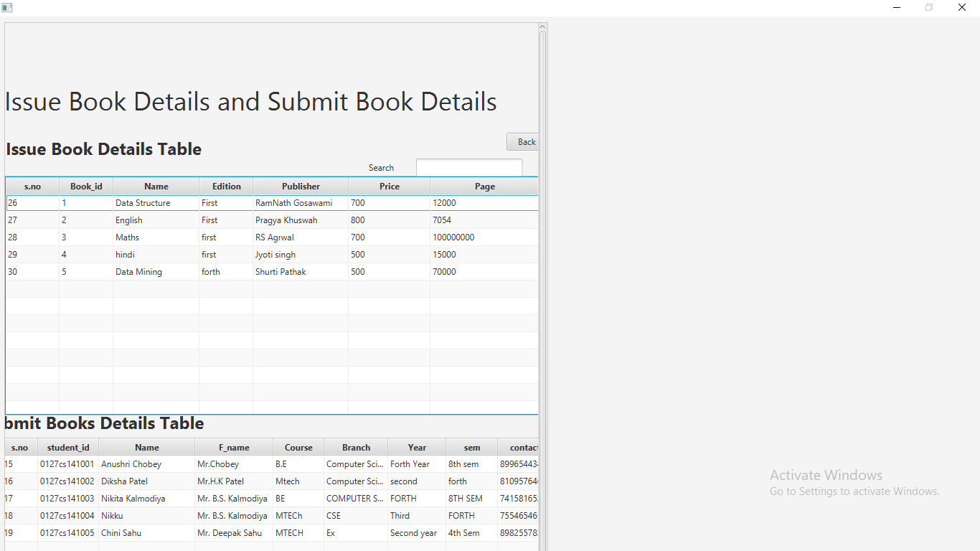This screenshot has width=980, height=551.
Task: Sort by the Course column header
Action: (298, 447)
